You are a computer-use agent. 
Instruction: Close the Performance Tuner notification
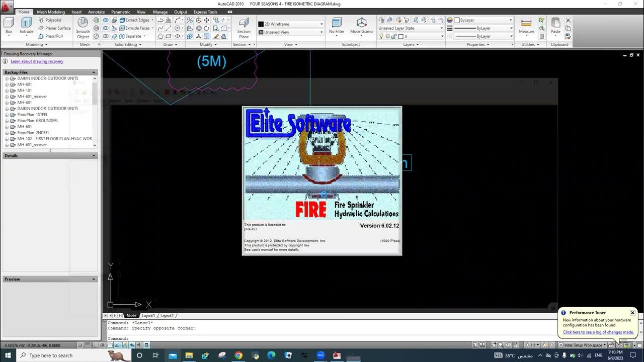tap(632, 313)
